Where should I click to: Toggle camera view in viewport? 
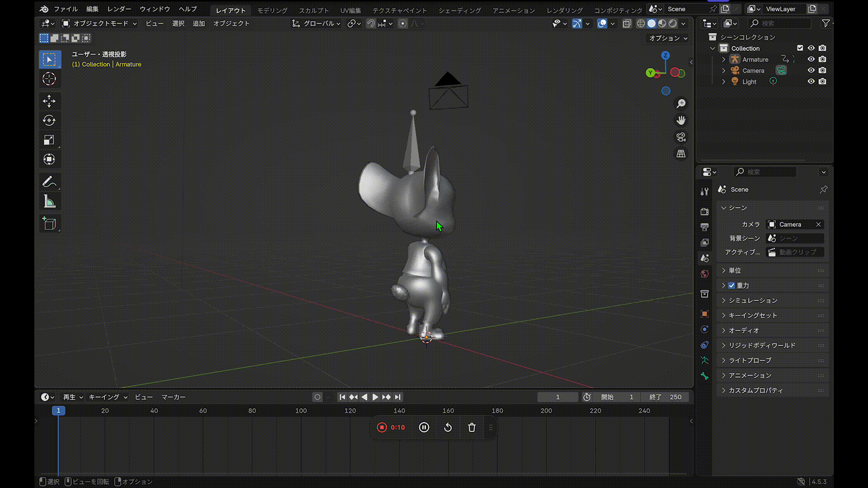click(681, 137)
